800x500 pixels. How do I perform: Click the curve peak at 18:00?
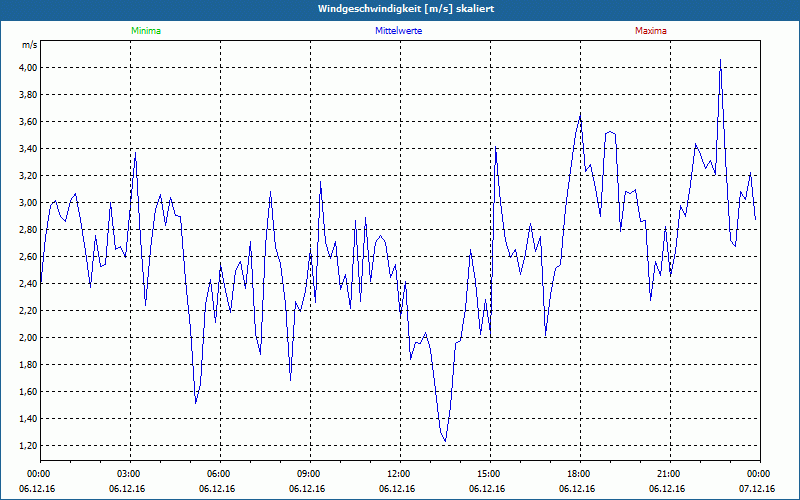pos(580,115)
